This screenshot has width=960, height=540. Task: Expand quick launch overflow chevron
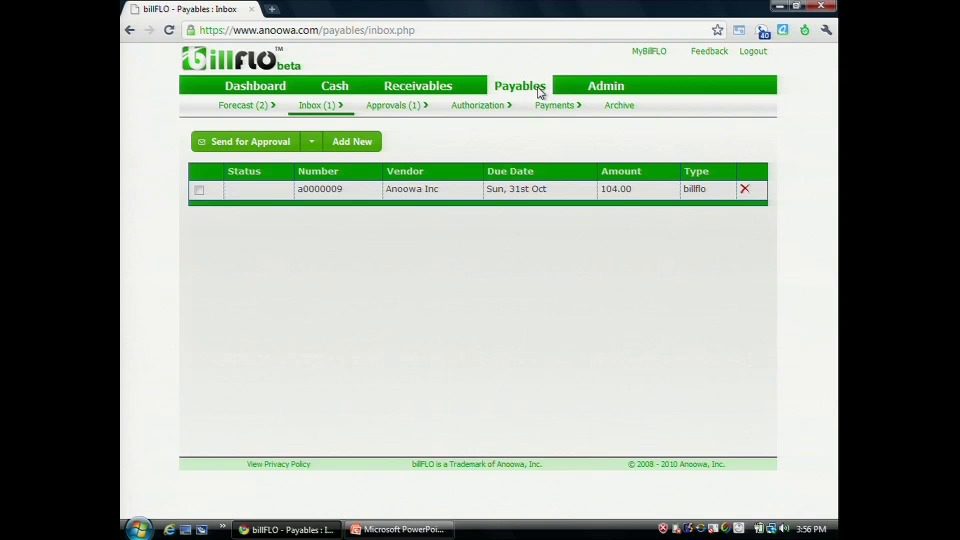click(222, 526)
